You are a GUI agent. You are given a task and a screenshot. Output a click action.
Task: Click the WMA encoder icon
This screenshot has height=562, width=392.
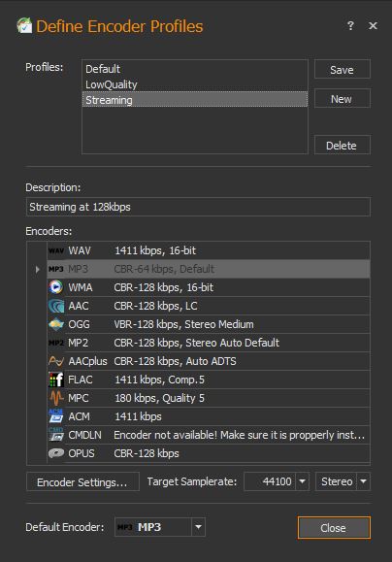[x=56, y=287]
